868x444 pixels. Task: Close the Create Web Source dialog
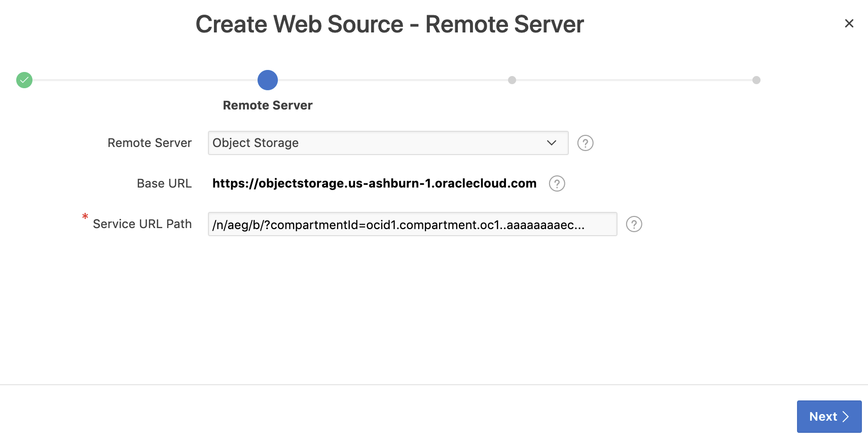849,23
